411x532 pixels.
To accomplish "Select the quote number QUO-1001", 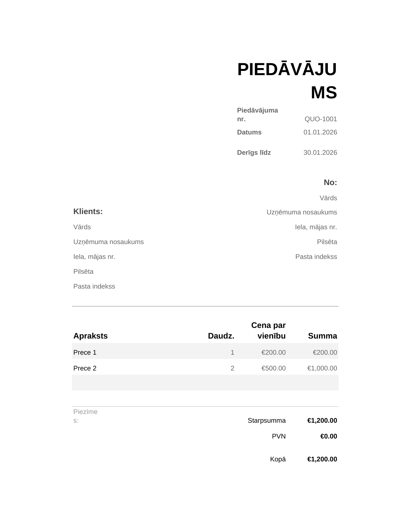I will point(321,119).
